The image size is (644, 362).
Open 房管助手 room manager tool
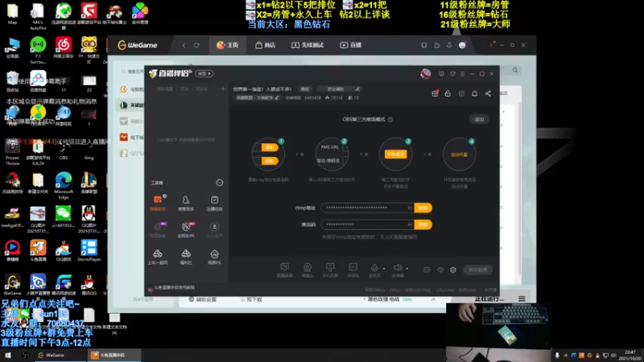coord(186,203)
